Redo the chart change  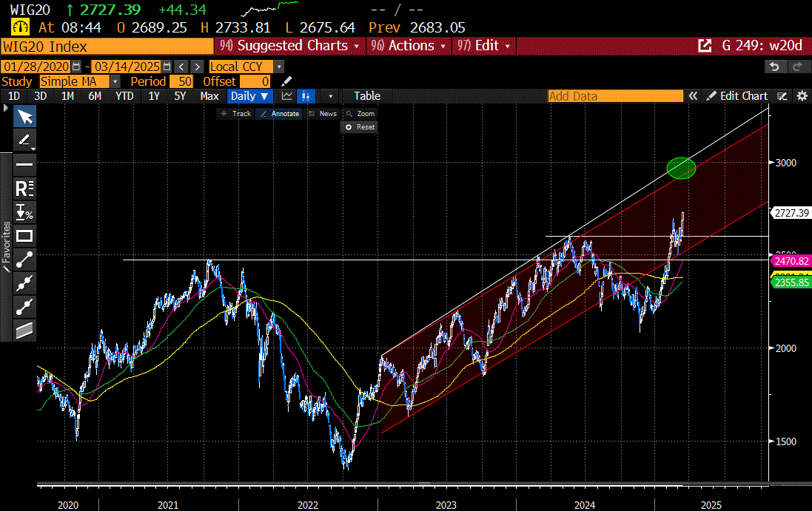click(797, 67)
